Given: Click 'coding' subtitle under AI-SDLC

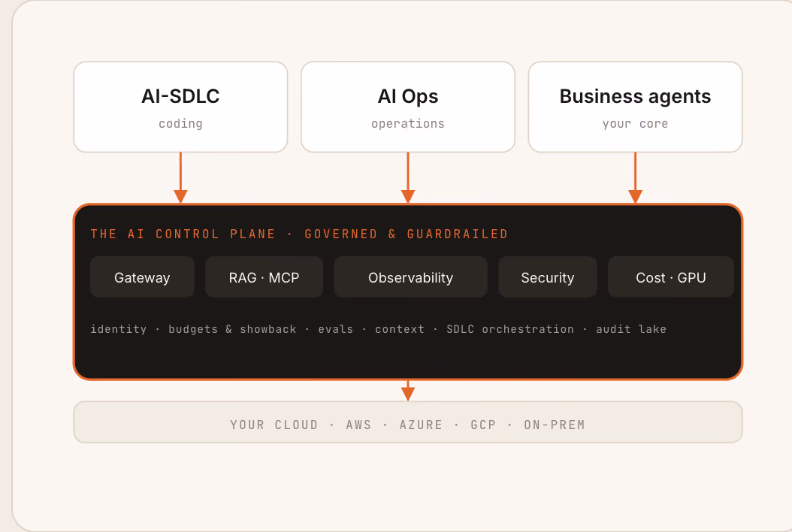Looking at the screenshot, I should point(180,124).
